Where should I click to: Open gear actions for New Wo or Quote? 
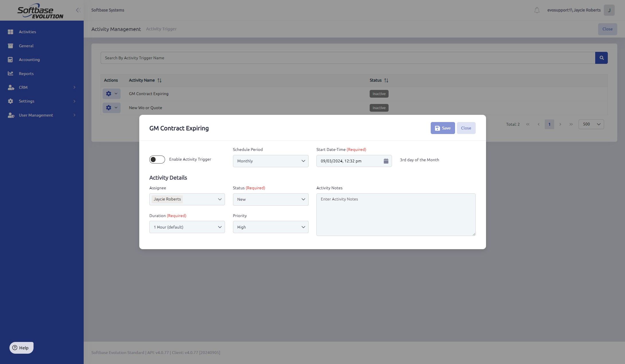pyautogui.click(x=111, y=108)
